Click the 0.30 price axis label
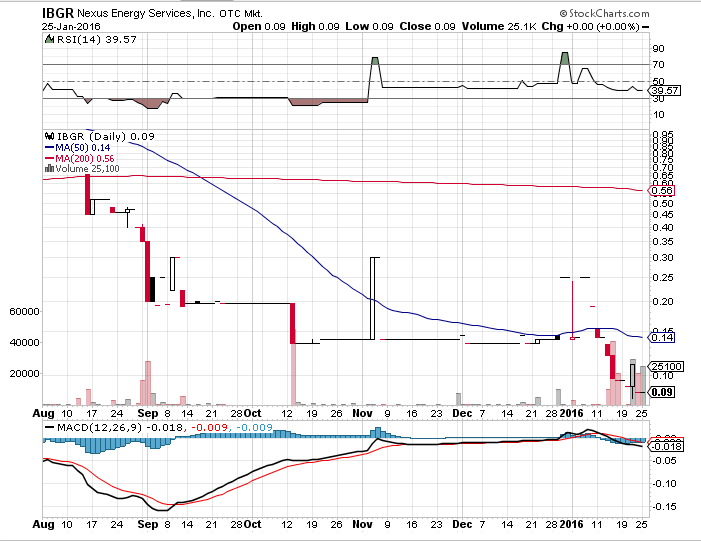 click(x=663, y=258)
